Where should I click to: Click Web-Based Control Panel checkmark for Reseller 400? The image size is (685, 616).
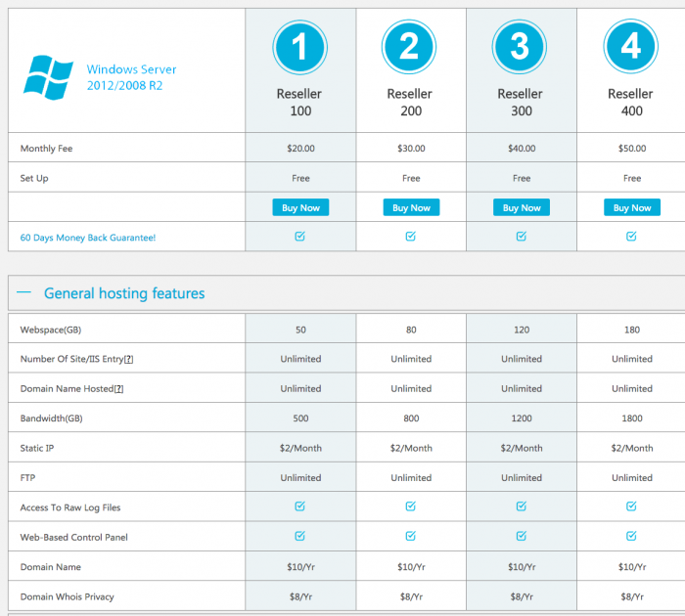pos(632,536)
